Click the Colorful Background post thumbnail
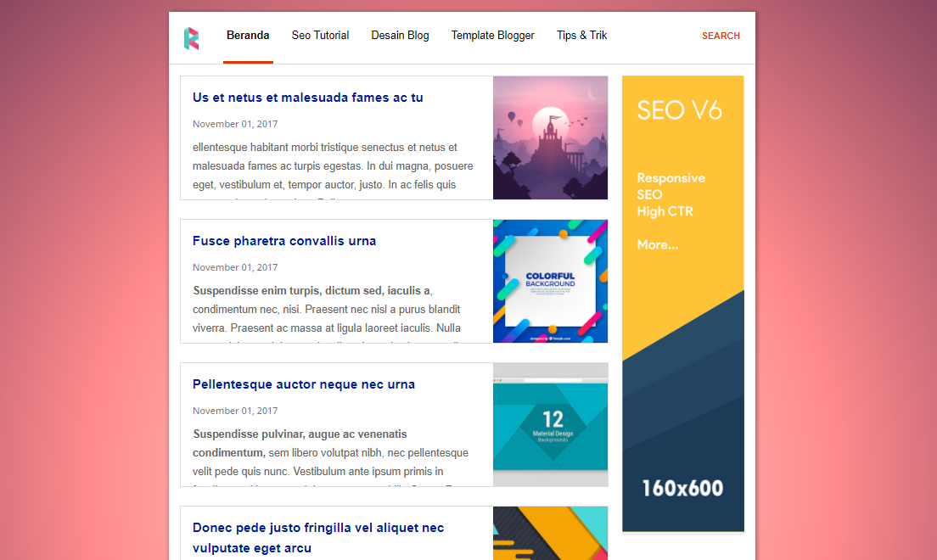This screenshot has height=560, width=937. (x=550, y=281)
